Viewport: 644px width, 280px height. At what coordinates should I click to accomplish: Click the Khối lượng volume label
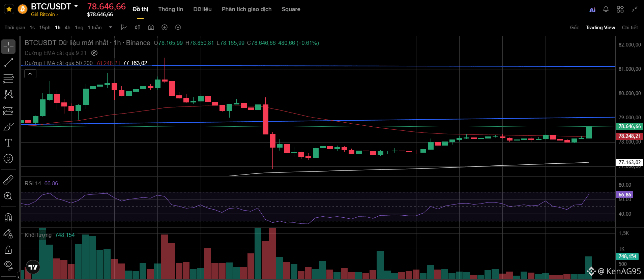[38, 235]
